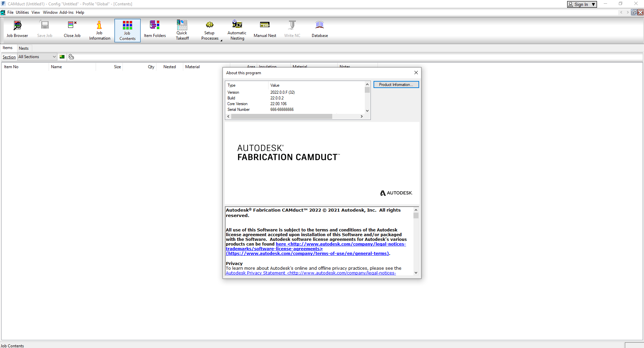Image resolution: width=644 pixels, height=348 pixels.
Task: Select the Version row in About dialog
Action: point(295,92)
